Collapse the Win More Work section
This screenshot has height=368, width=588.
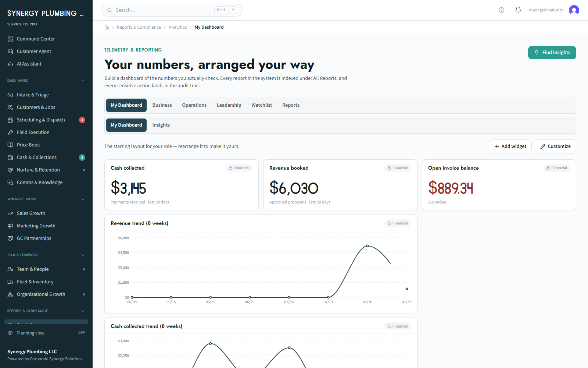click(83, 199)
